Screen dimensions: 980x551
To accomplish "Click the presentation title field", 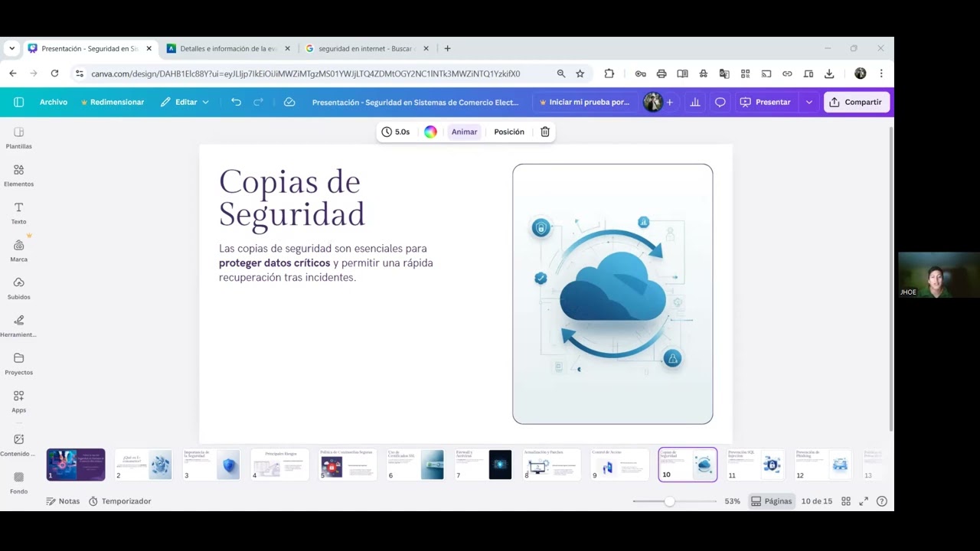I will pyautogui.click(x=415, y=102).
